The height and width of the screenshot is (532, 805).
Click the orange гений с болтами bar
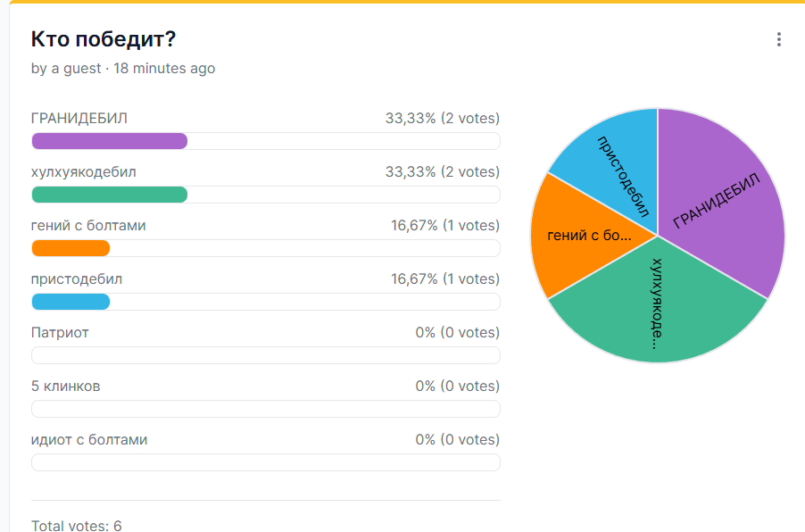click(265, 248)
